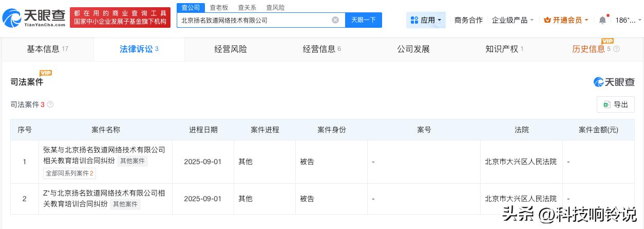Click the 进程日期 column header
644x229 pixels.
[203, 130]
